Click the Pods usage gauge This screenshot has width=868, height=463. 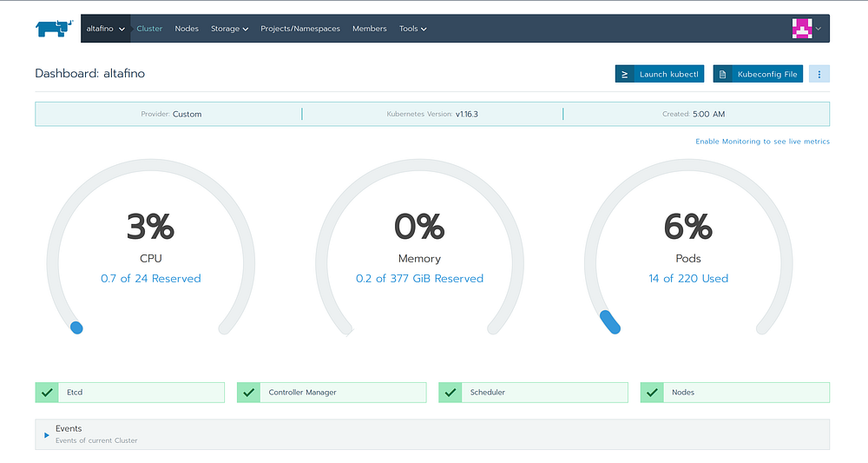pos(688,248)
